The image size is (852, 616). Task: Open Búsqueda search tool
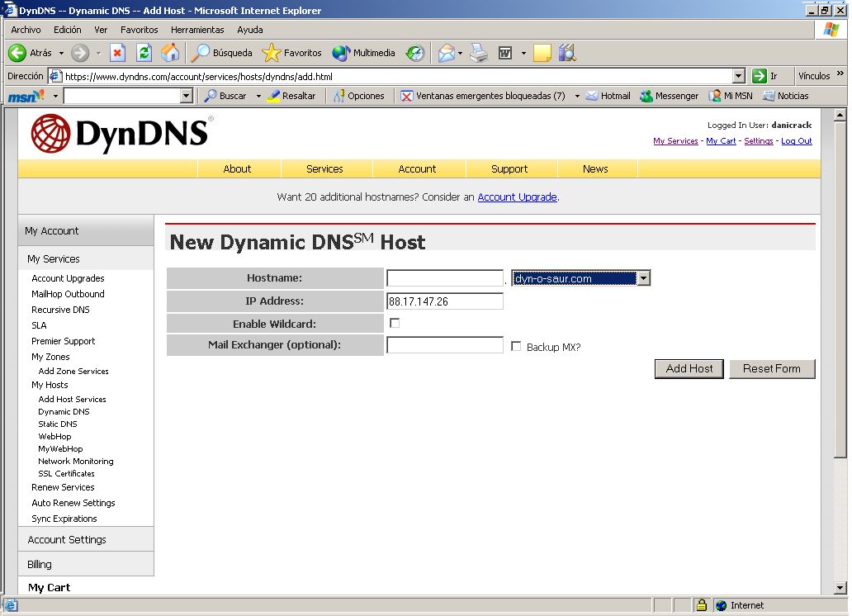pos(221,53)
